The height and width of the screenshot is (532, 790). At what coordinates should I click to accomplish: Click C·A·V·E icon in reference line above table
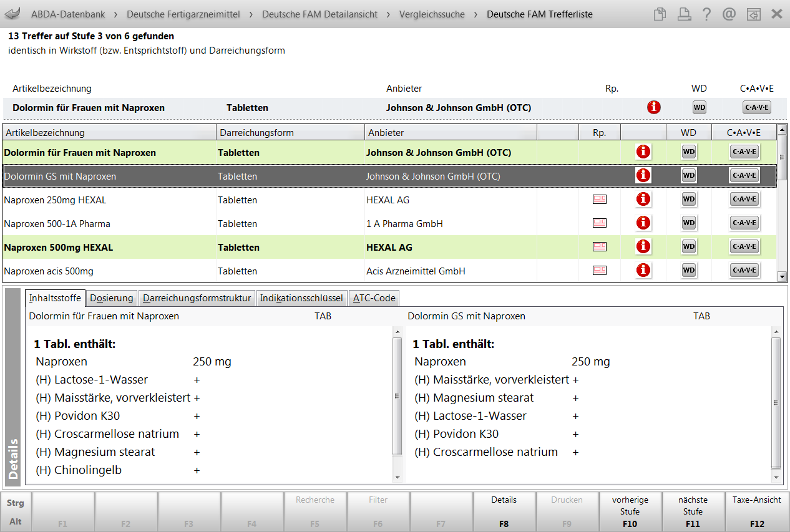(757, 107)
